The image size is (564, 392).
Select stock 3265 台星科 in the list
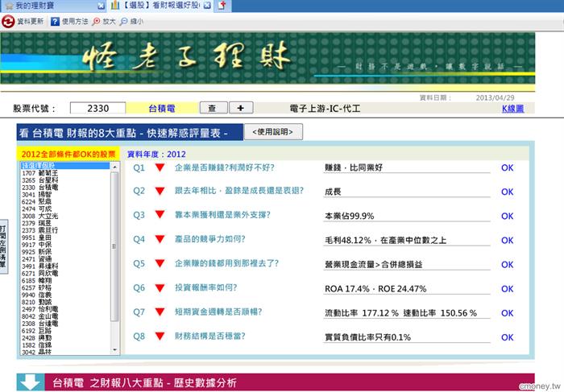click(x=65, y=180)
